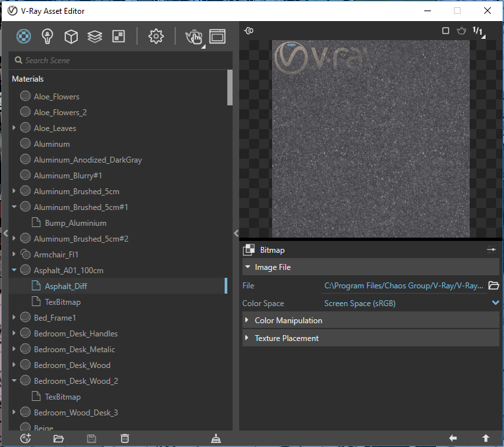Start render with the teapot icon

(194, 37)
